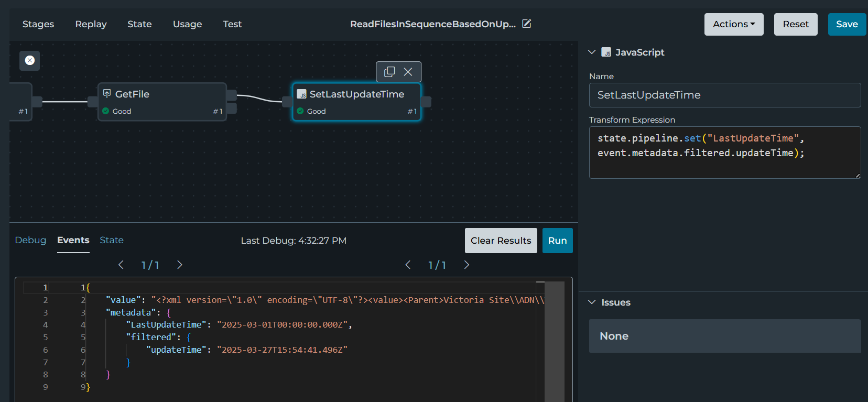868x402 pixels.
Task: Collapse the JavaScript section
Action: click(592, 52)
